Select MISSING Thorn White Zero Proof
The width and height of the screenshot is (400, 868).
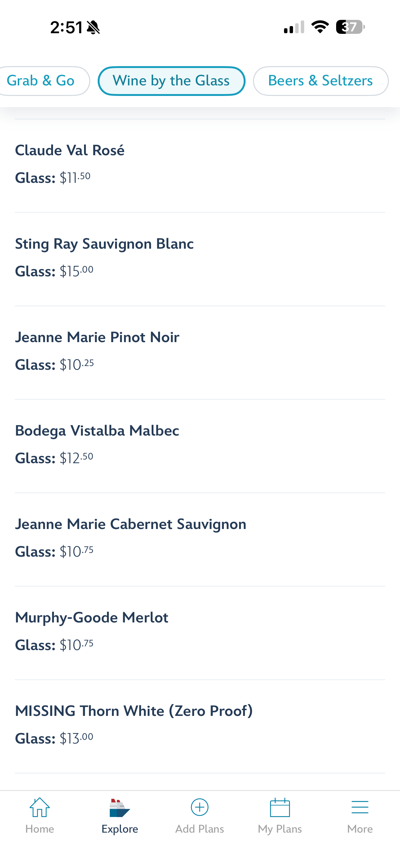click(200, 726)
